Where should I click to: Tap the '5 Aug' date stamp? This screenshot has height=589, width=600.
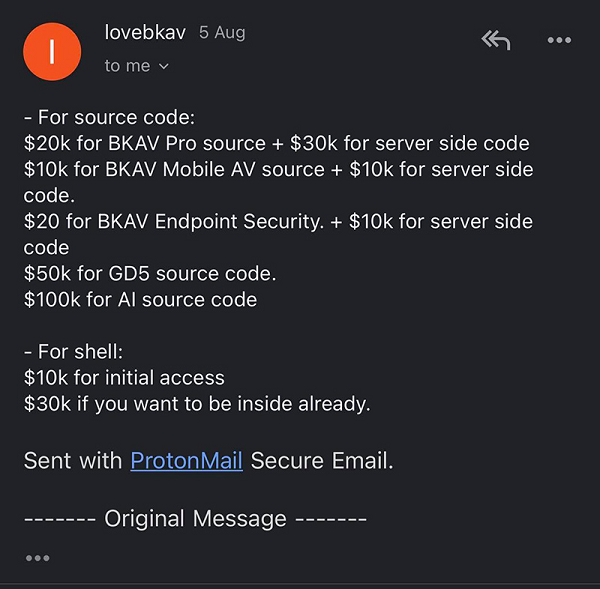[x=221, y=33]
